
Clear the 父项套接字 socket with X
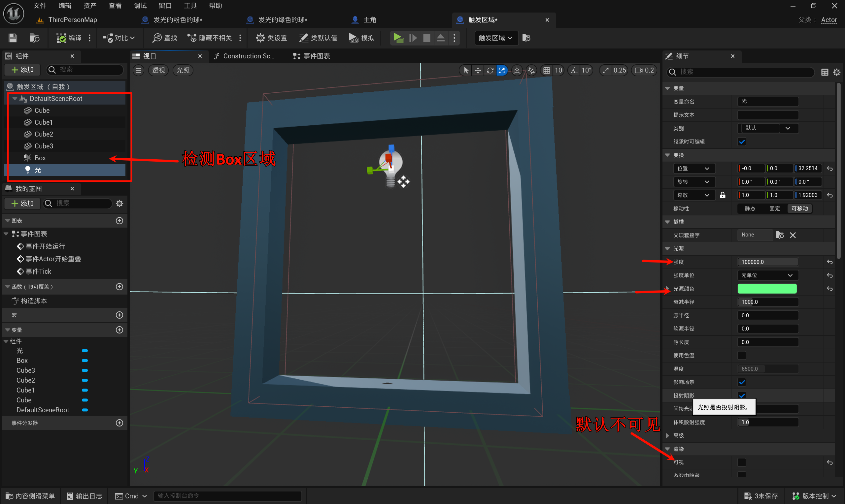(793, 235)
